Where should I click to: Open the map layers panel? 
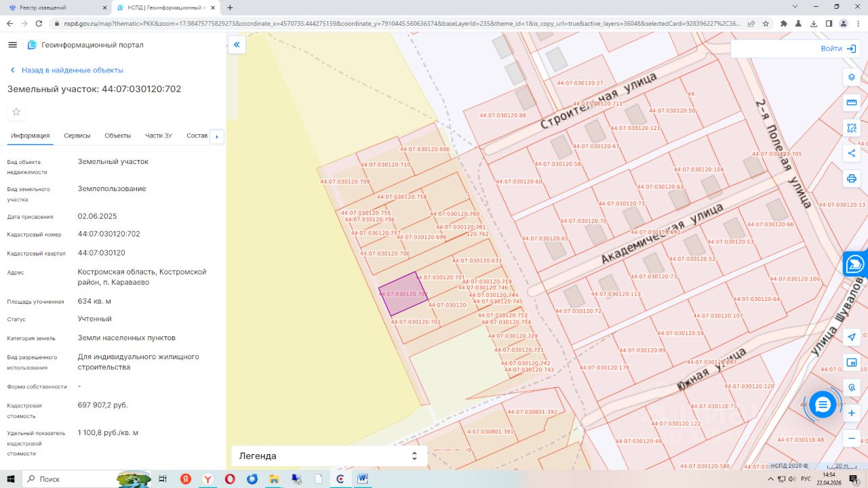click(x=851, y=77)
